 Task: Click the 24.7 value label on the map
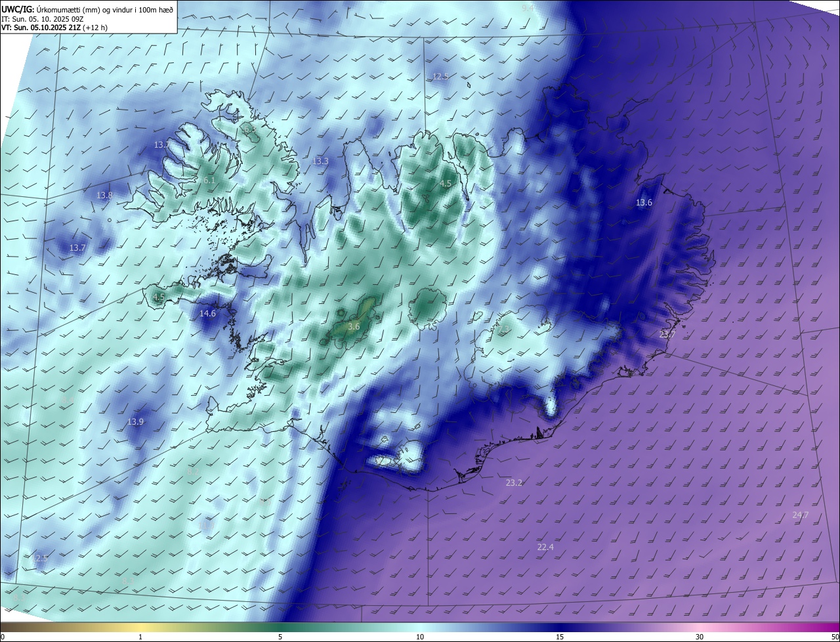pos(800,515)
